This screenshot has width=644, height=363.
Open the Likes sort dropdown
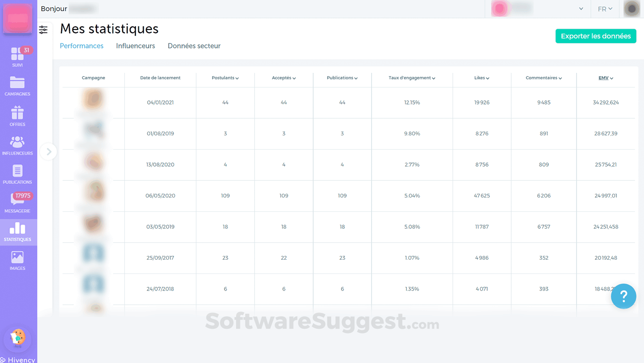click(x=482, y=78)
